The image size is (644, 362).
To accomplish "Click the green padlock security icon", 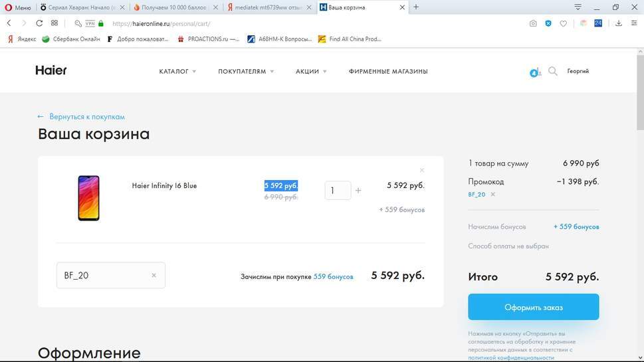I will 101,23.
